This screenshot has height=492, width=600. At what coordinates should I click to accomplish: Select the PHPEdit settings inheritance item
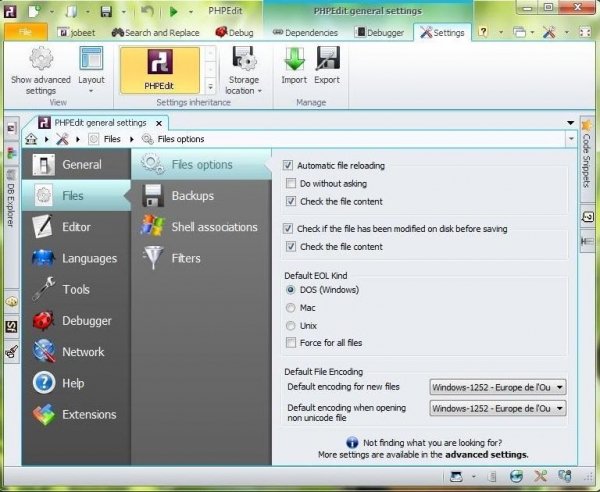[160, 70]
